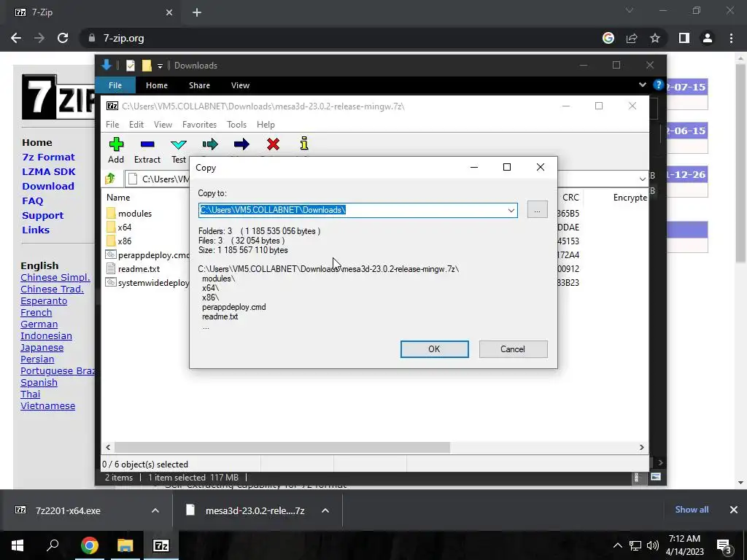Close the downloads bar

tap(734, 510)
